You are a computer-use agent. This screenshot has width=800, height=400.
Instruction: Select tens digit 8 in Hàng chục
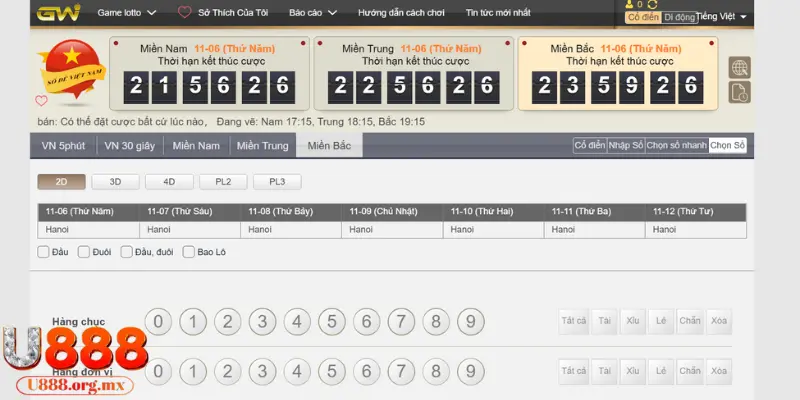coord(436,322)
